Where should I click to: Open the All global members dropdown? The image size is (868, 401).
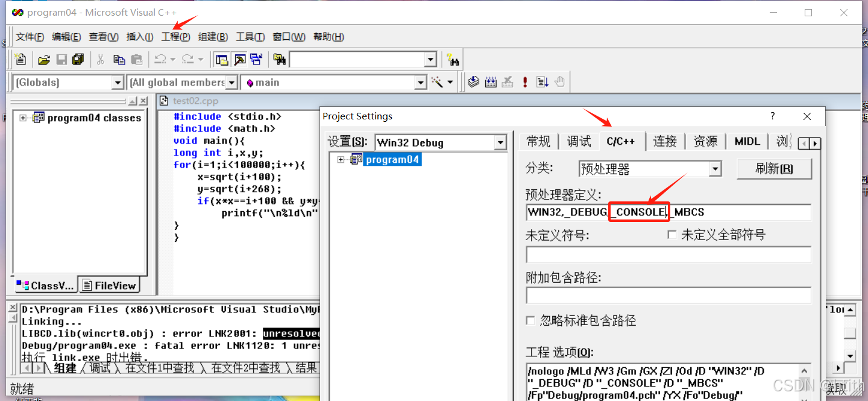click(231, 82)
